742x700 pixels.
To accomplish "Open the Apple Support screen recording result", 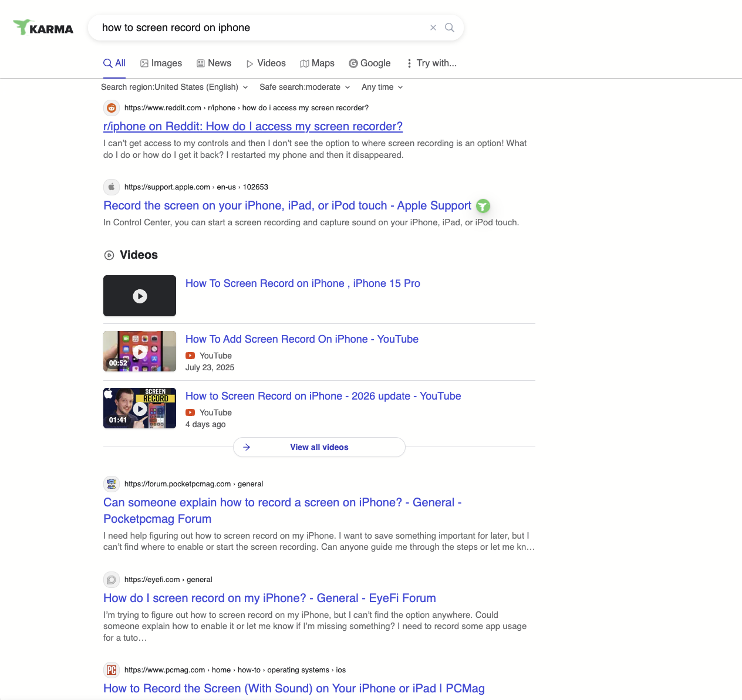I will pyautogui.click(x=287, y=205).
